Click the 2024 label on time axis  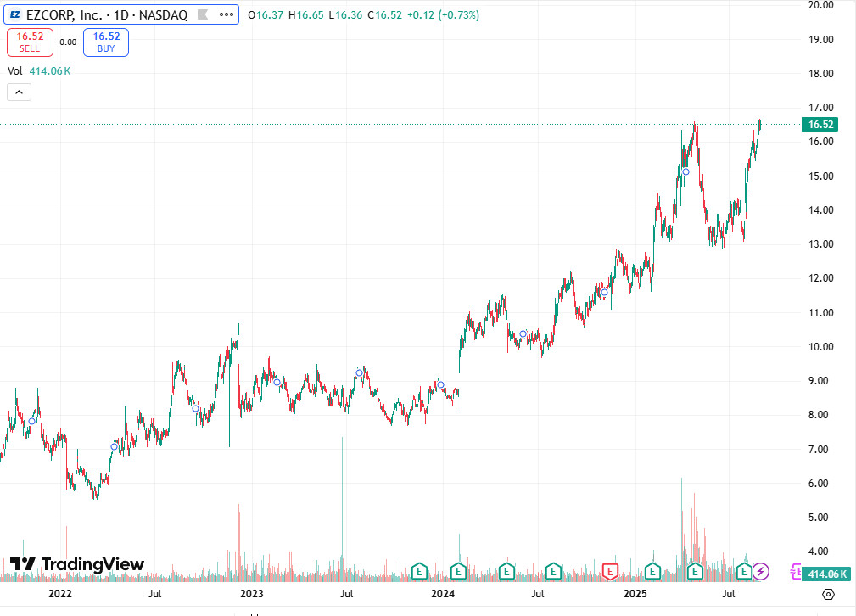pyautogui.click(x=443, y=594)
